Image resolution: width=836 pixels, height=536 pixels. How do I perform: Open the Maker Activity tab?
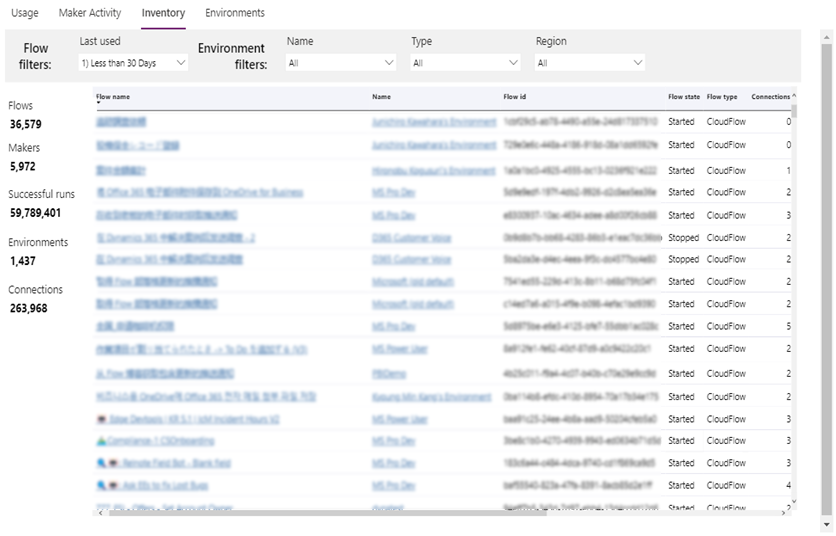[90, 13]
